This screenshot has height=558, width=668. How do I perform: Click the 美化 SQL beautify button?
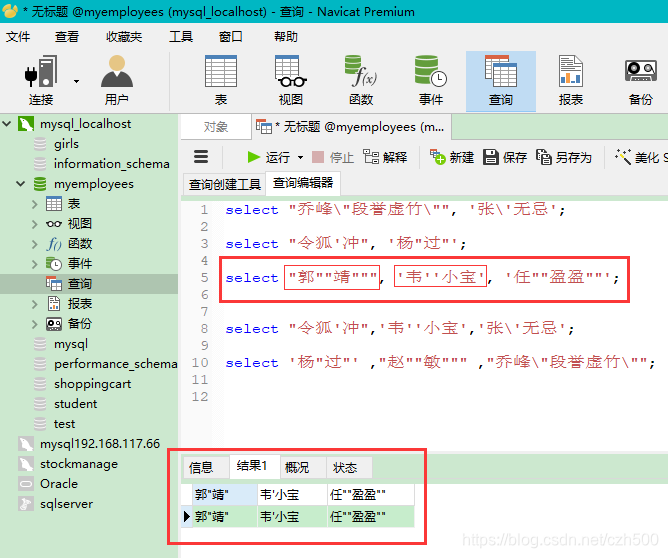coord(641,158)
